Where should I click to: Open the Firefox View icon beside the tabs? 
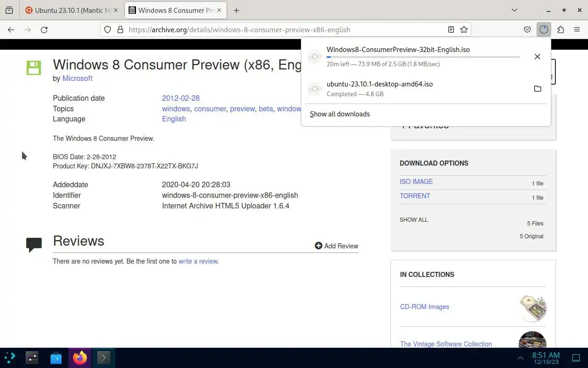9,10
